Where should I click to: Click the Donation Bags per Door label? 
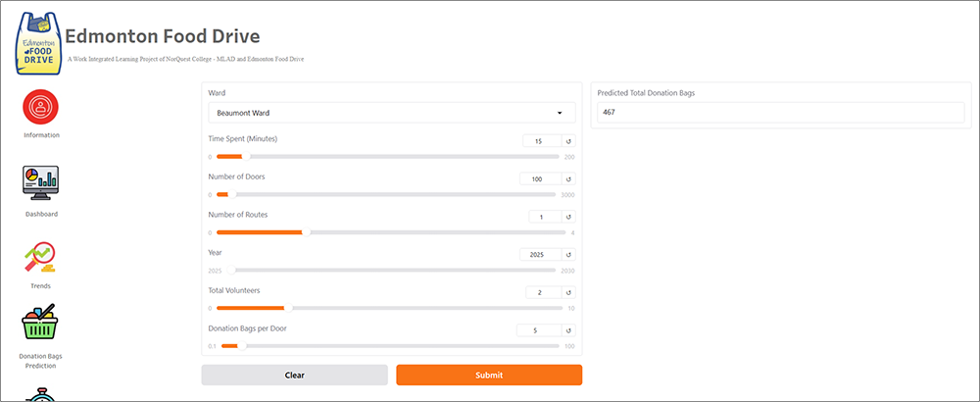[x=246, y=328]
